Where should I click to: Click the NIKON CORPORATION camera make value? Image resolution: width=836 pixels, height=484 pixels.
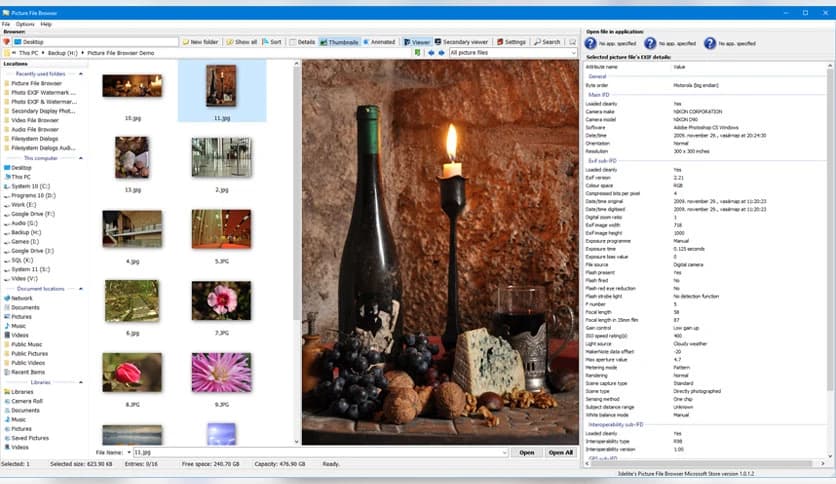click(x=697, y=112)
